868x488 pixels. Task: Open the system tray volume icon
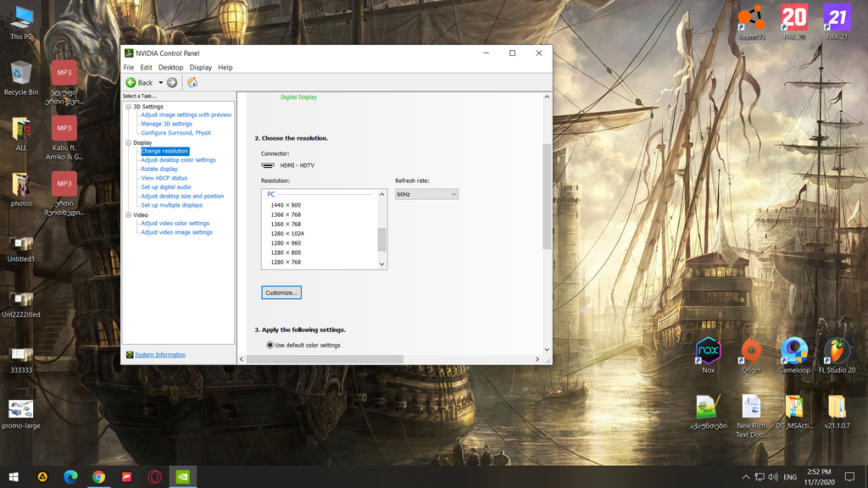click(x=773, y=477)
